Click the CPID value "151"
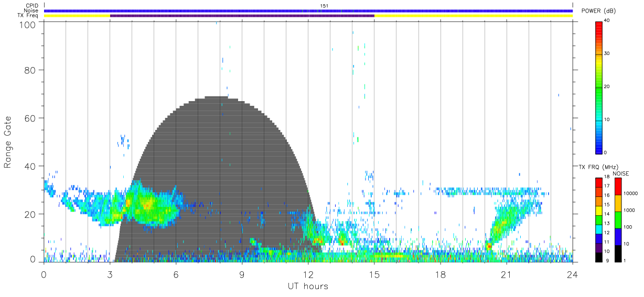 point(324,6)
